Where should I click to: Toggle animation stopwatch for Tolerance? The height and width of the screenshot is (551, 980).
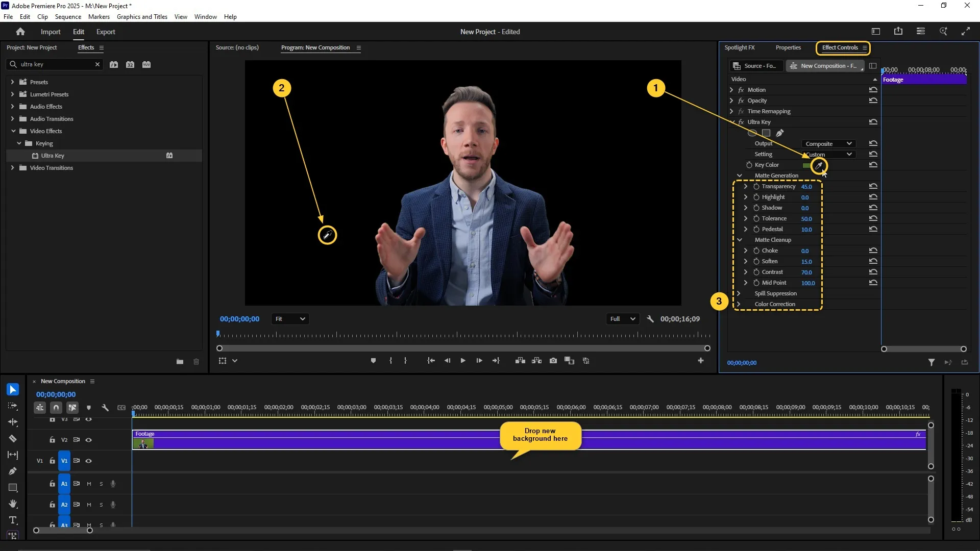(756, 218)
